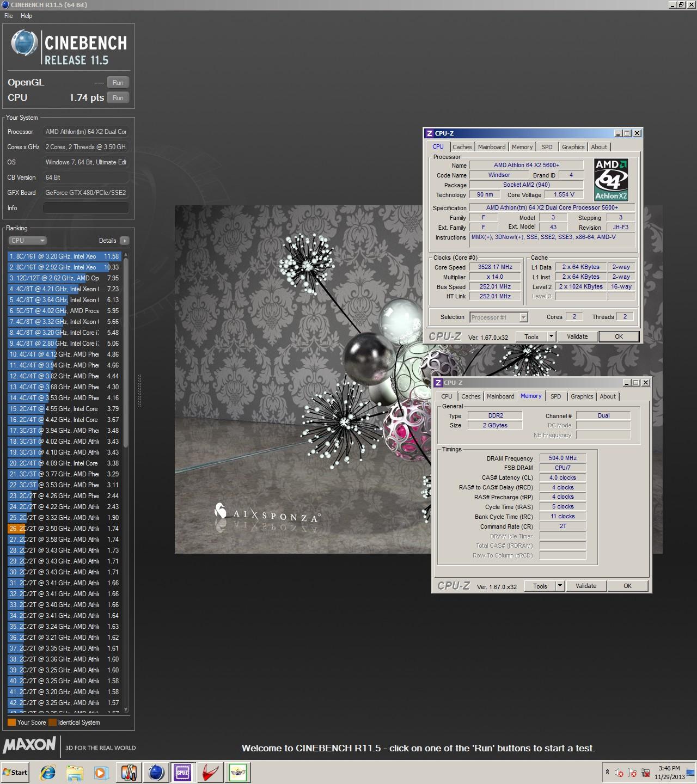The width and height of the screenshot is (697, 784).
Task: Open the thermometer monitoring app in taskbar
Action: tap(129, 773)
